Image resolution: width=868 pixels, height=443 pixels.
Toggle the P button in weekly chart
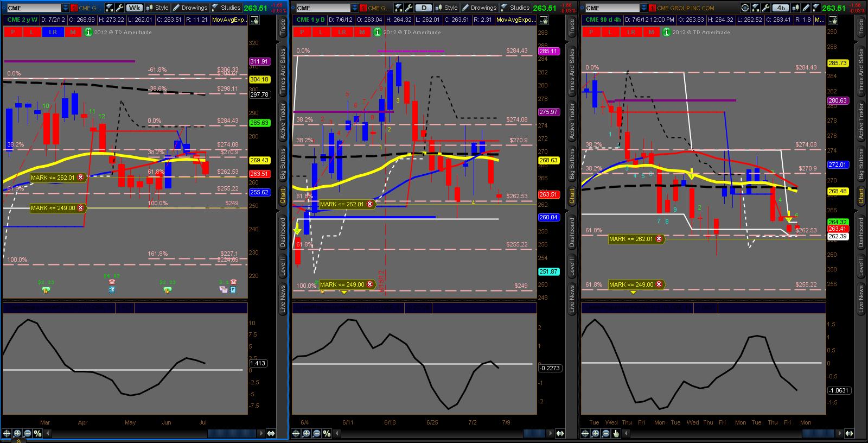[x=13, y=32]
